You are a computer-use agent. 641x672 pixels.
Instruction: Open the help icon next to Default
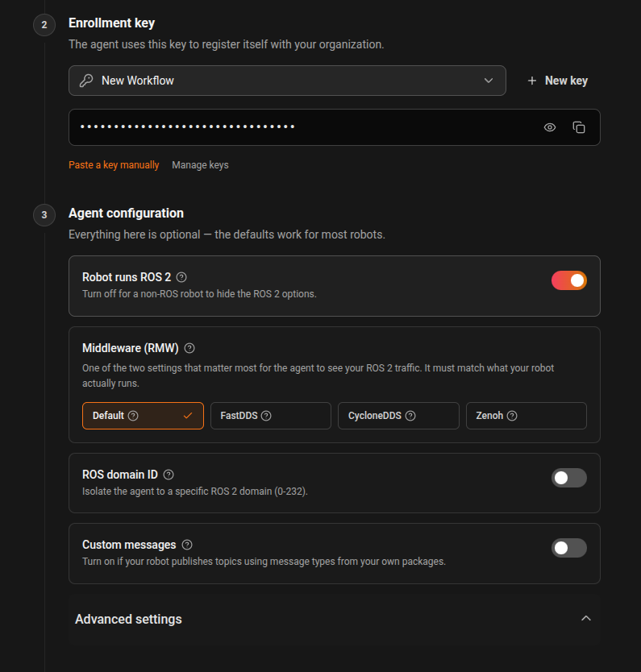tap(133, 416)
